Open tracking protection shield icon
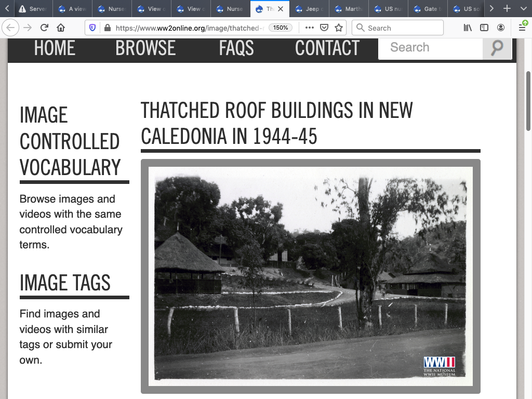This screenshot has width=532, height=399. tap(92, 28)
